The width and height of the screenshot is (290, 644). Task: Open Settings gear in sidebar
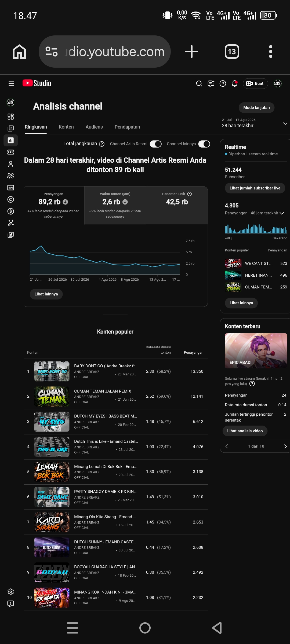[10, 592]
